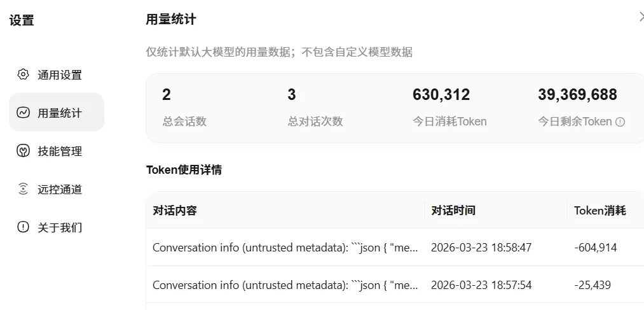Click the -604,914 token consumption cell
Screen dimensions: 644x310
point(595,248)
